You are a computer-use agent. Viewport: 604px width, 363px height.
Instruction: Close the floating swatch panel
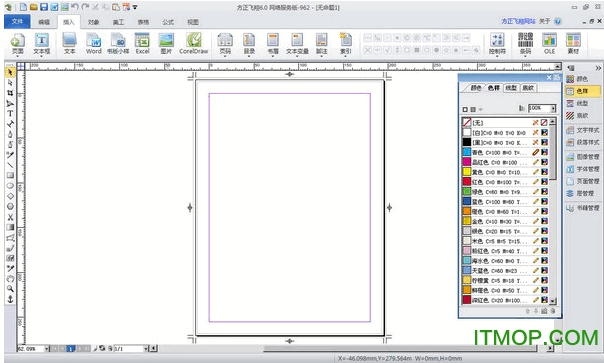coord(549,78)
